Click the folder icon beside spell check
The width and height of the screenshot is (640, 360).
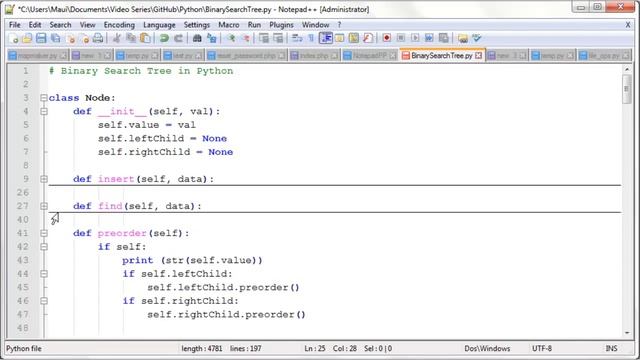point(462,38)
